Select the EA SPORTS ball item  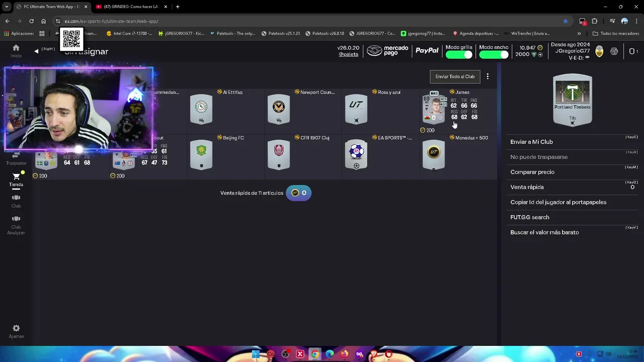[x=356, y=154]
